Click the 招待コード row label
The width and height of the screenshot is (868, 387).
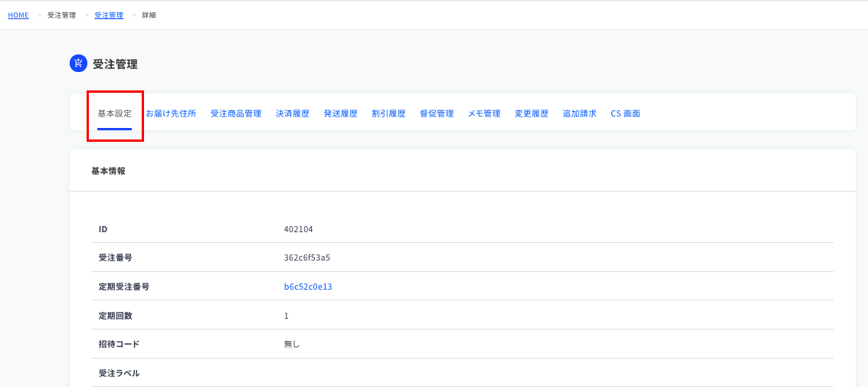coord(119,344)
